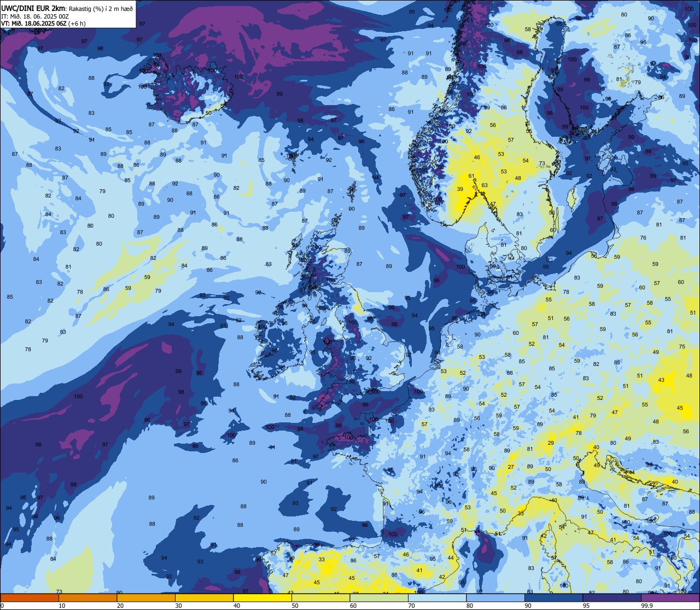Click the humidity value '29' over the Alps
700x610 pixels.
(551, 443)
